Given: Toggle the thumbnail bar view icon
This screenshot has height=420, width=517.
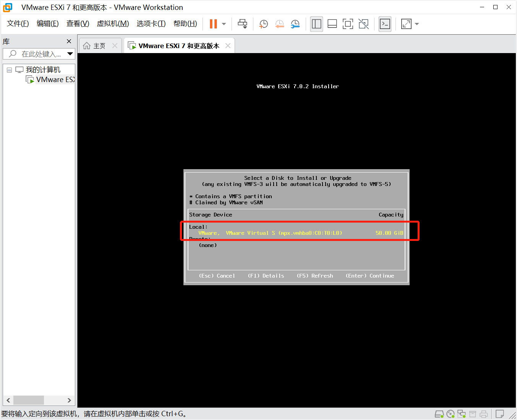Looking at the screenshot, I should [332, 24].
